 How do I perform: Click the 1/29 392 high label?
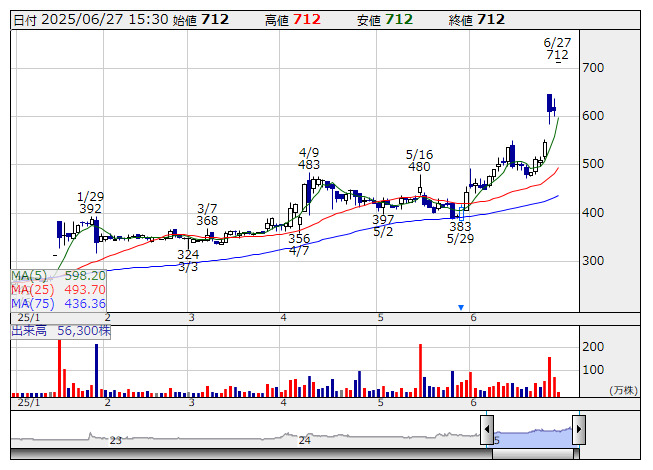(x=90, y=203)
